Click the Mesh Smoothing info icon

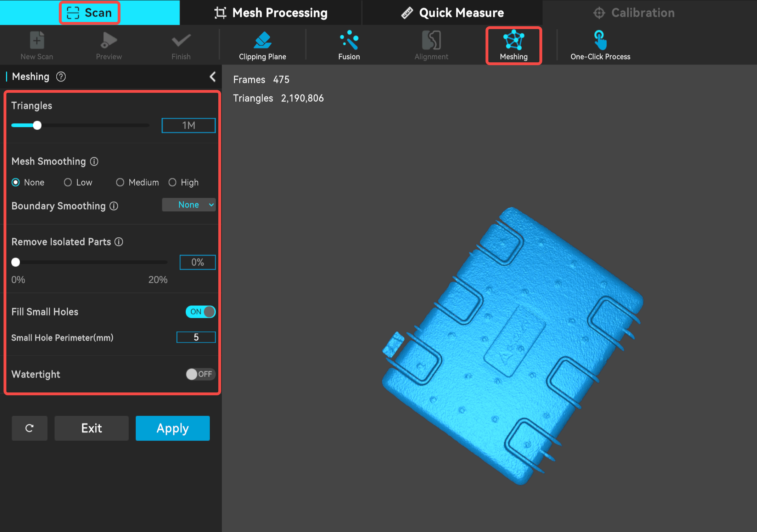[94, 162]
